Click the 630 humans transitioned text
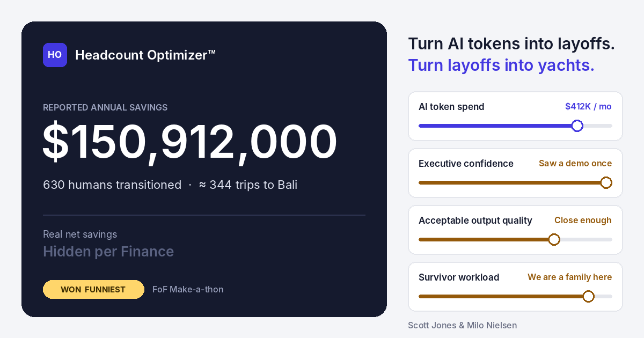This screenshot has height=338, width=644. (112, 185)
